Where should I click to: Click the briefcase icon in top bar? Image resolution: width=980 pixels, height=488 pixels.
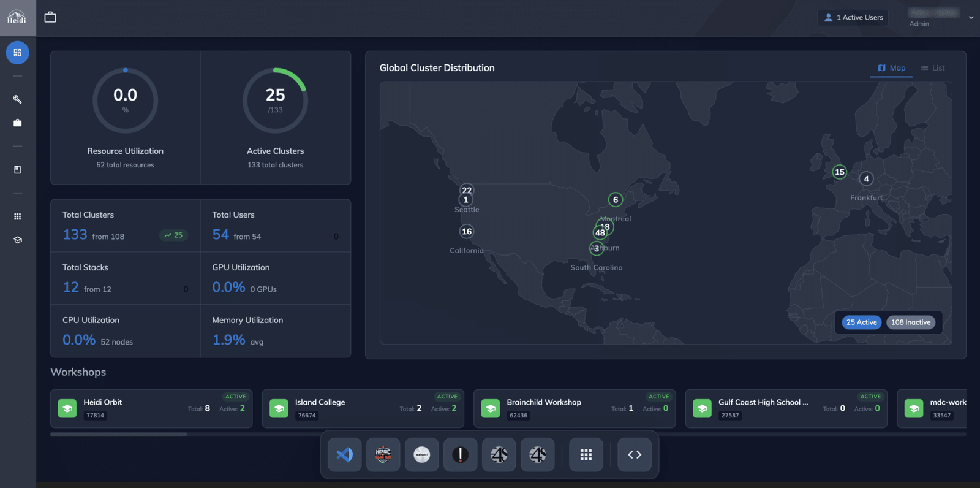[x=50, y=17]
